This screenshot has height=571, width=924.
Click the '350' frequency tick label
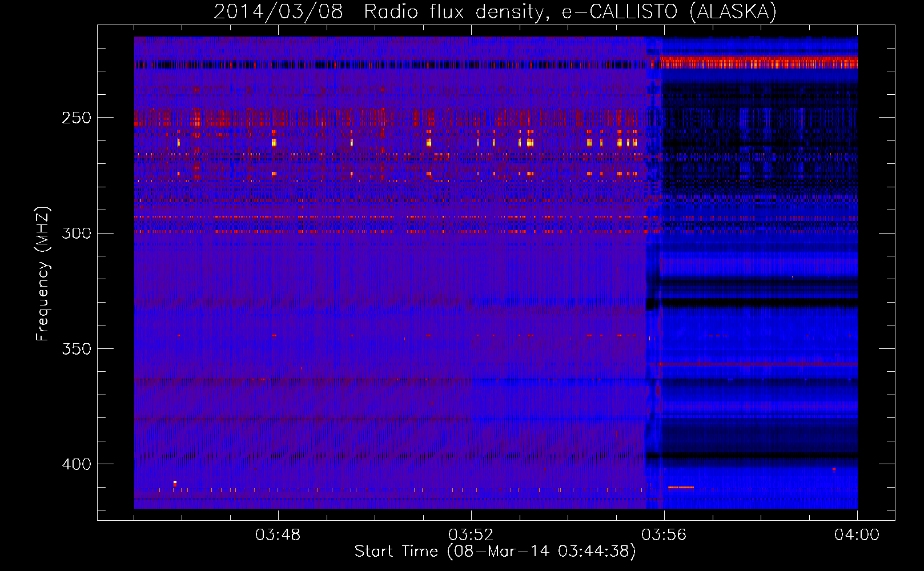tap(77, 348)
